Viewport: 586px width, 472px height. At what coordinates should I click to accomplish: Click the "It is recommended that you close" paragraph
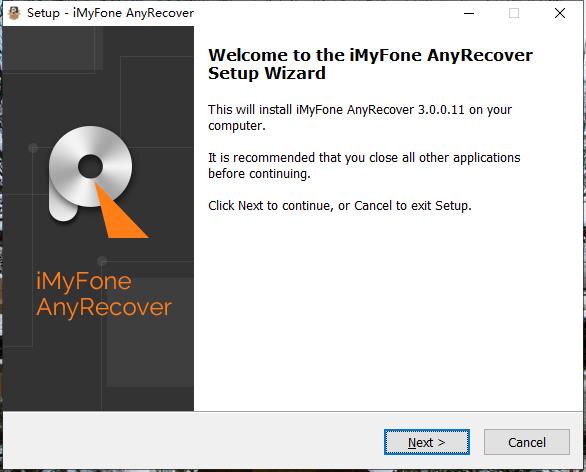(364, 165)
